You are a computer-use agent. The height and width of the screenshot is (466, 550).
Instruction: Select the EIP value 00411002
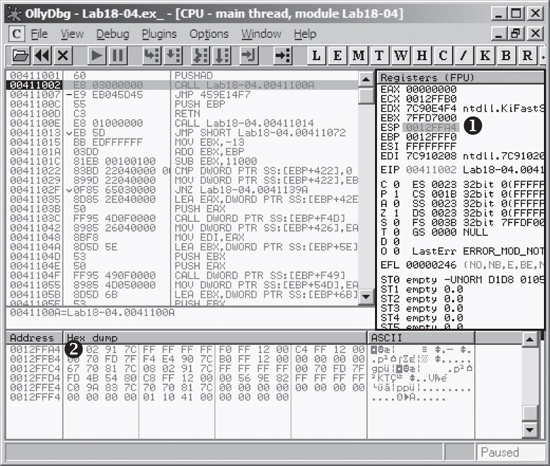click(431, 170)
